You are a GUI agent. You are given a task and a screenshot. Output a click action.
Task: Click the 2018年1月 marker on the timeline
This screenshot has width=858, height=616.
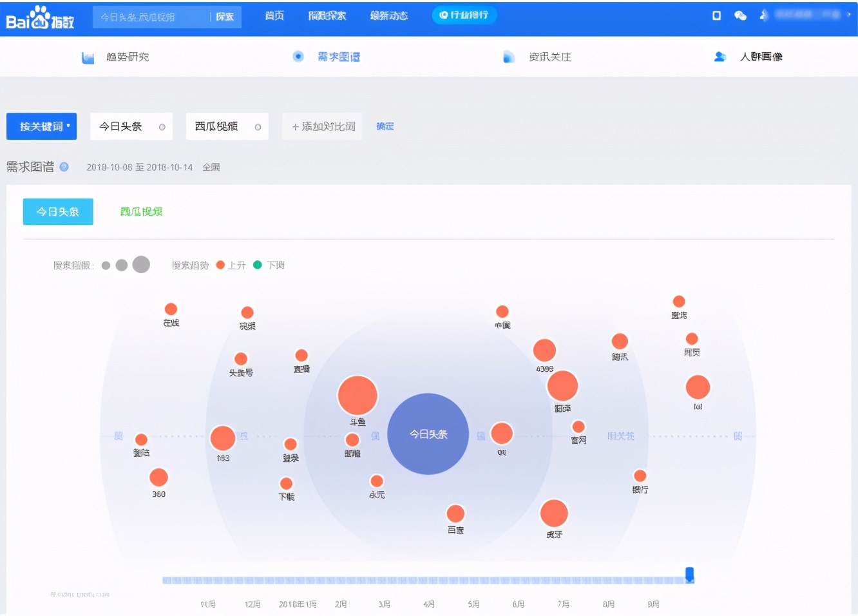(298, 604)
